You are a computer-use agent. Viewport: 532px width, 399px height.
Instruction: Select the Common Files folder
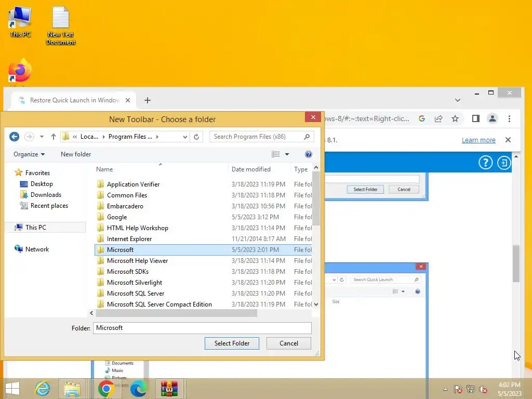[x=203, y=195]
